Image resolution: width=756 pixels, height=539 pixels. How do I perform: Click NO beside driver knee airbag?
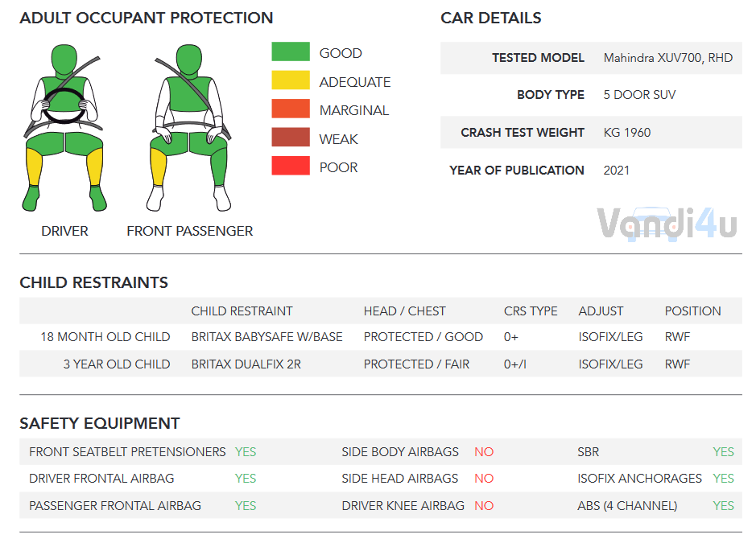click(484, 506)
